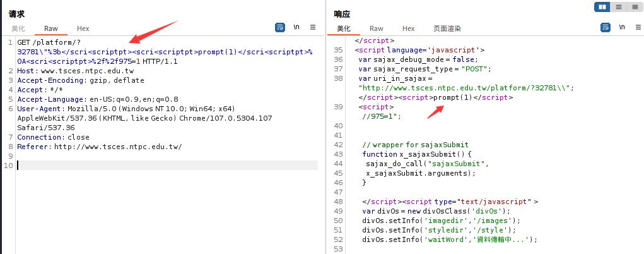Click the "script language='javascript'" tag line

click(419, 50)
